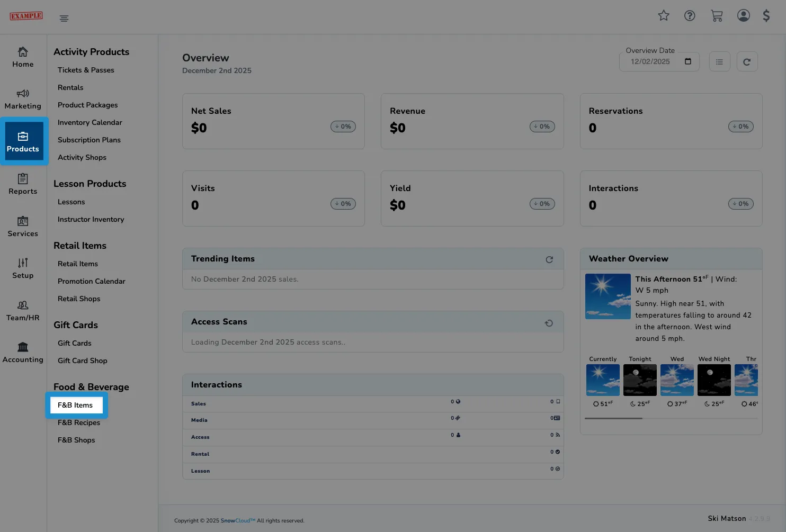Click the Access row in Interactions table
Image resolution: width=786 pixels, height=532 pixels.
pos(373,437)
